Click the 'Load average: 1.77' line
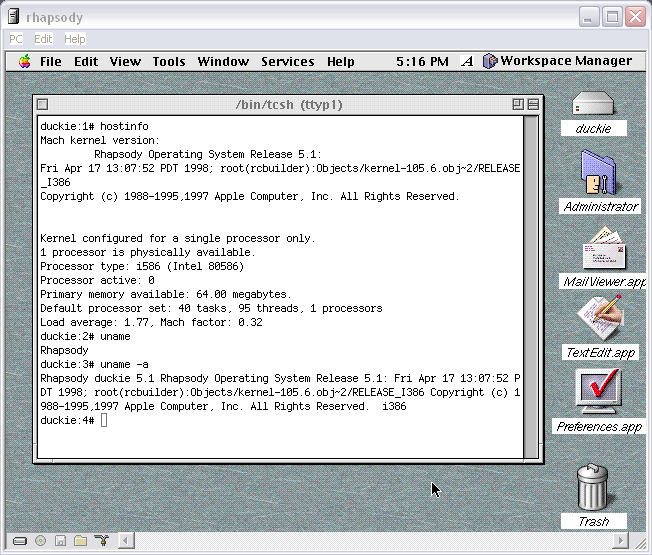This screenshot has height=555, width=652. 151,323
